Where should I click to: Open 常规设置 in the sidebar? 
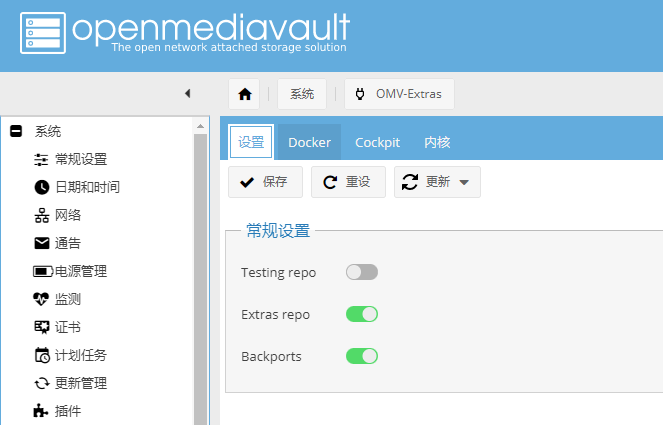pyautogui.click(x=81, y=159)
